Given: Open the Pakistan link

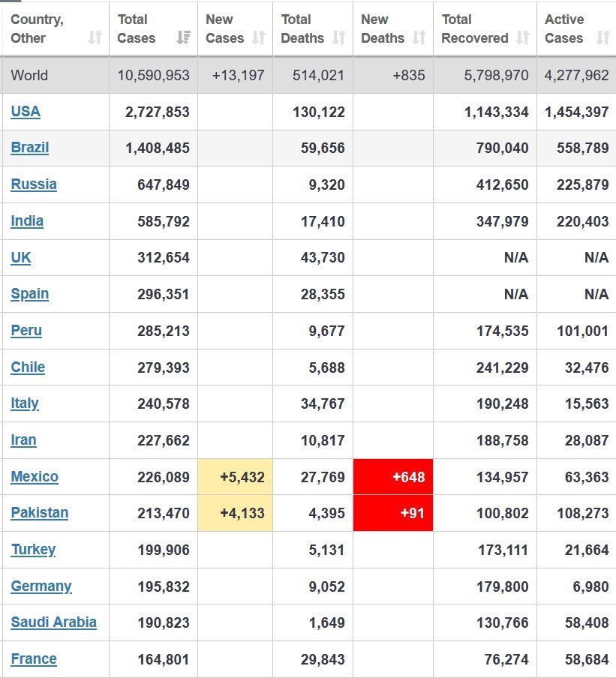Looking at the screenshot, I should [x=40, y=513].
